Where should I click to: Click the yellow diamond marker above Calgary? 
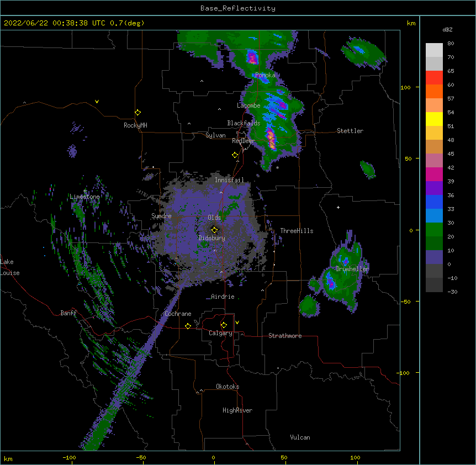pos(224,325)
